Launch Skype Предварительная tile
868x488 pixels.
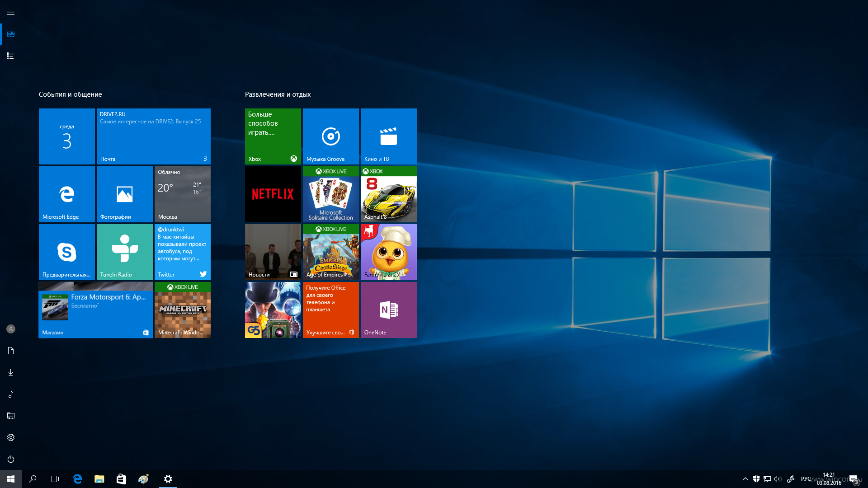coord(67,252)
